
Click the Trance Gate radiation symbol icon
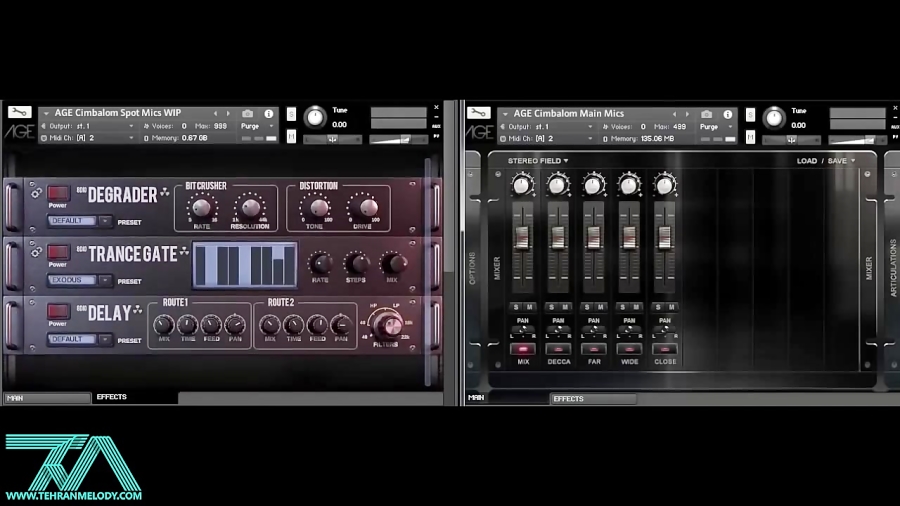[184, 251]
